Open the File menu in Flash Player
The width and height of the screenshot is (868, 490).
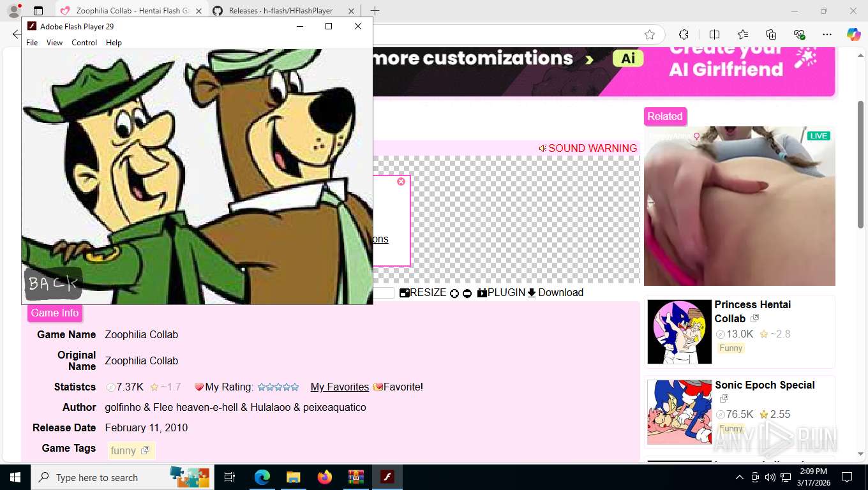32,43
